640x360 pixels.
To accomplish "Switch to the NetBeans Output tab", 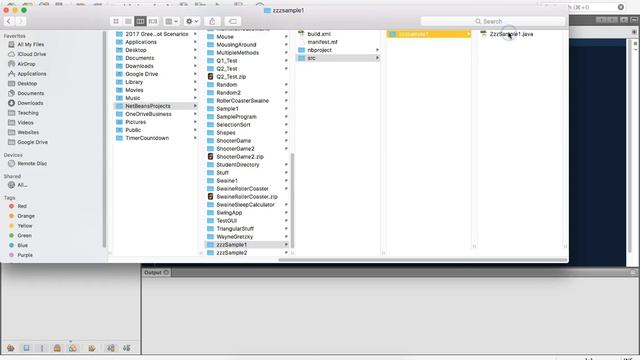I will coord(156,272).
